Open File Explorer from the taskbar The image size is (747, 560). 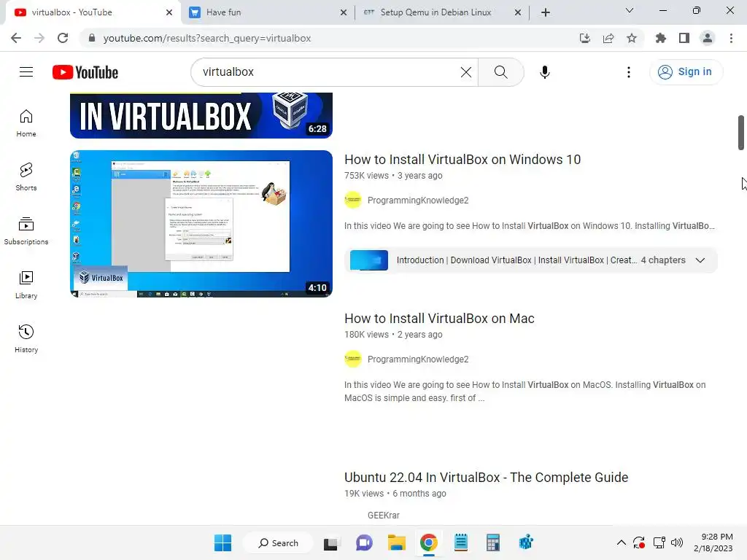coord(396,542)
